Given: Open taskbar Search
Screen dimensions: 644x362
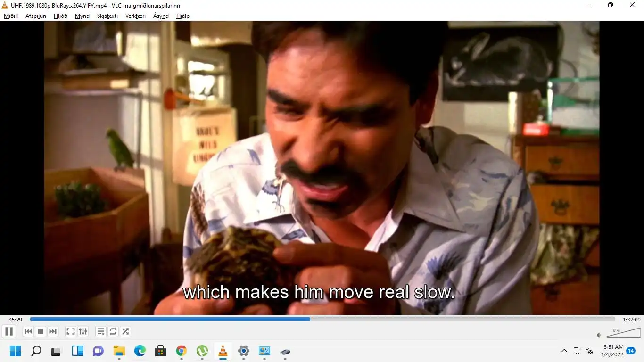Looking at the screenshot, I should point(36,351).
